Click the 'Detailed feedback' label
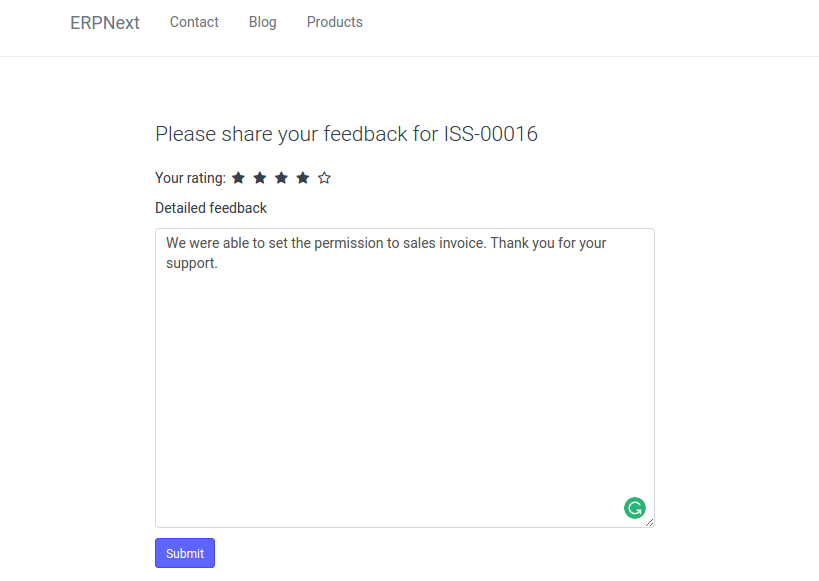The image size is (819, 581). (x=211, y=208)
